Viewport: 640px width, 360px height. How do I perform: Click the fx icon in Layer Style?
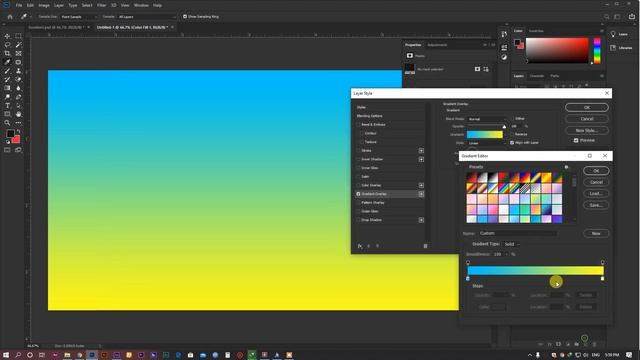click(360, 246)
